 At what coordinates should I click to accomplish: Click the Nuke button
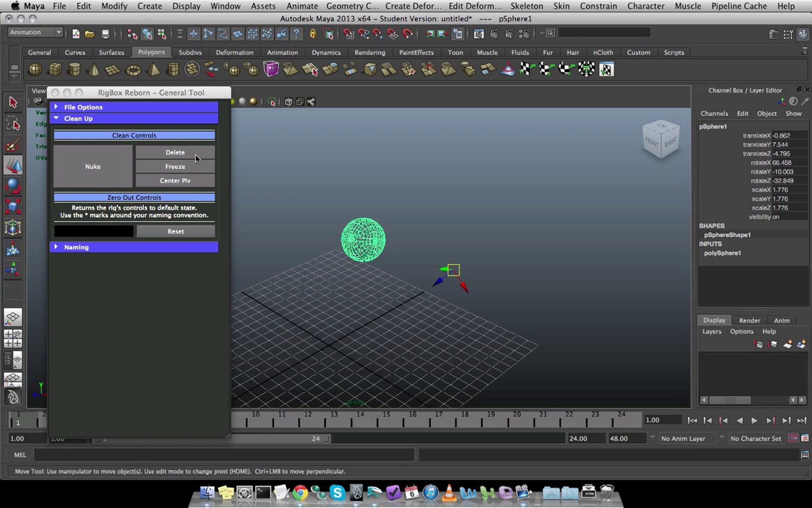coord(93,166)
